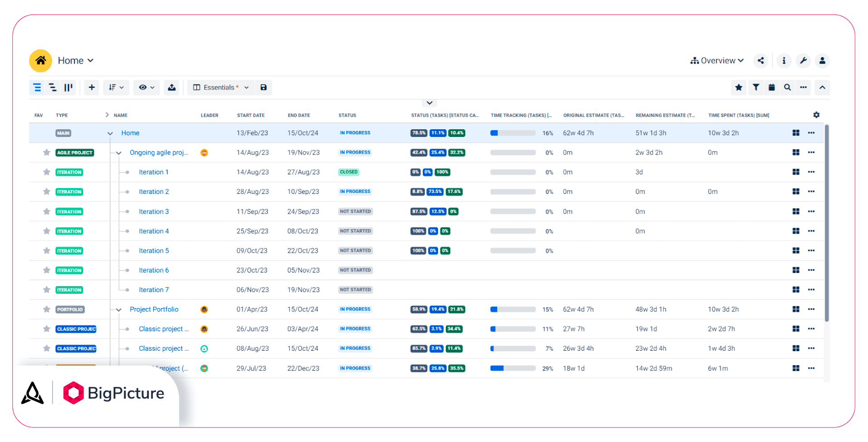The image size is (868, 442).
Task: Favorite the Iteration 3 row star
Action: [x=47, y=211]
